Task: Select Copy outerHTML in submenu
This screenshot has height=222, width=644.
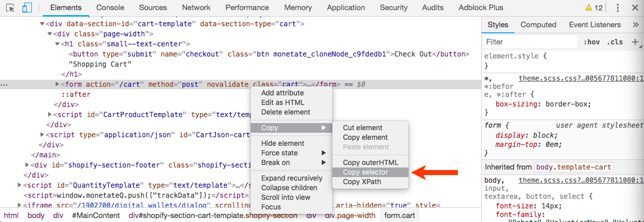Action: pyautogui.click(x=371, y=162)
